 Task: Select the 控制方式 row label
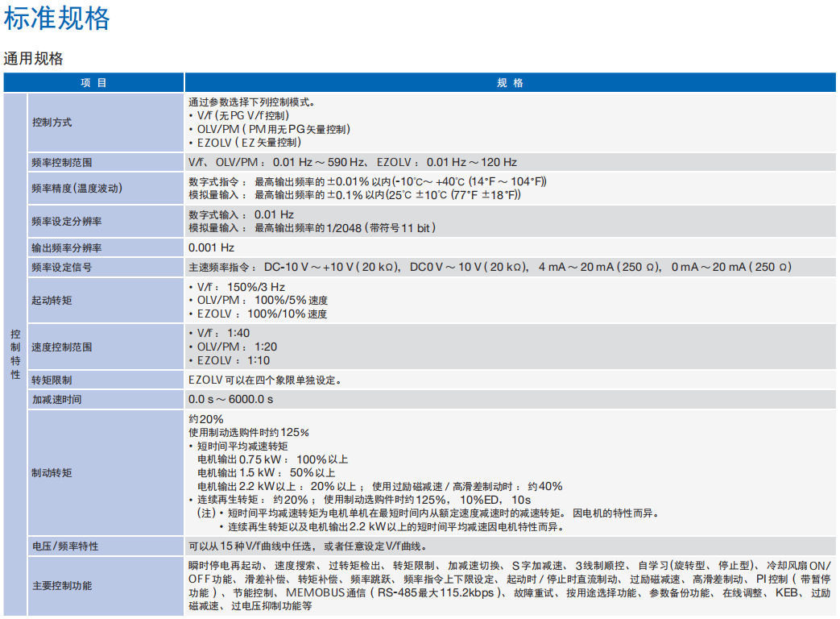(x=52, y=123)
